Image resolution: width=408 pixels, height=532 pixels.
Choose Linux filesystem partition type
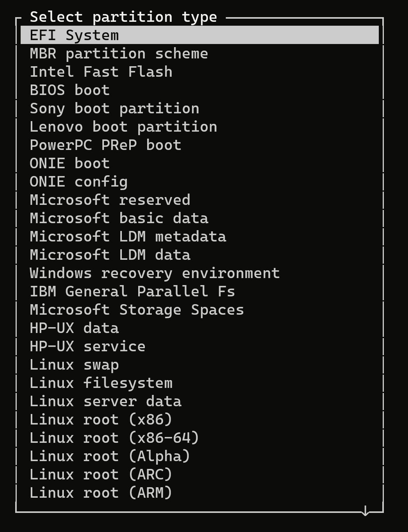(101, 383)
